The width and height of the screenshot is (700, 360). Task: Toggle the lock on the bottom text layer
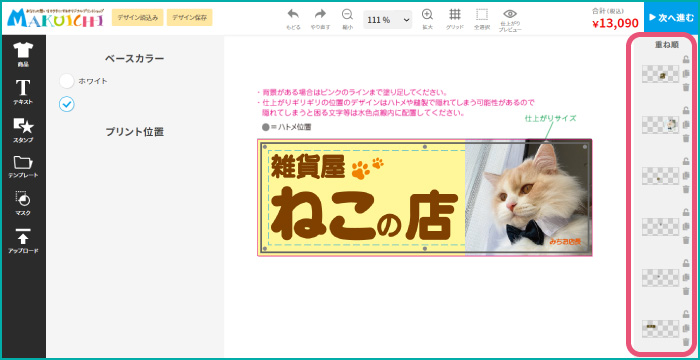686,314
